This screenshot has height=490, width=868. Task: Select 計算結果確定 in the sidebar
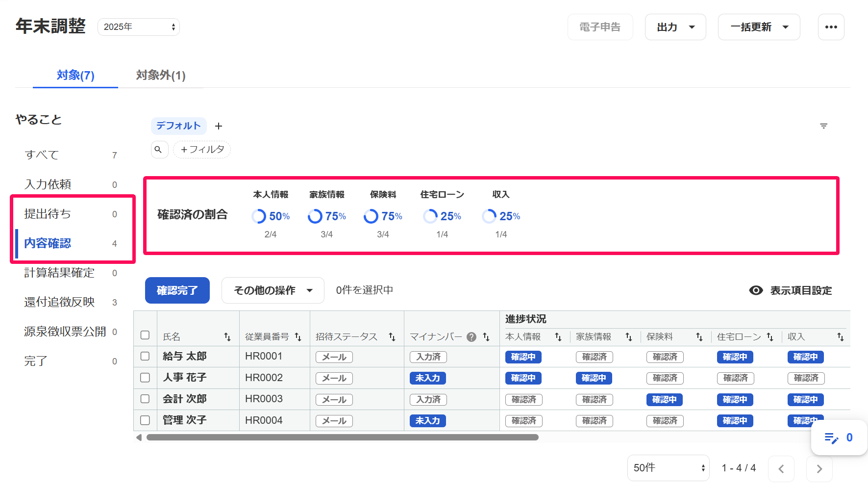tap(71, 273)
